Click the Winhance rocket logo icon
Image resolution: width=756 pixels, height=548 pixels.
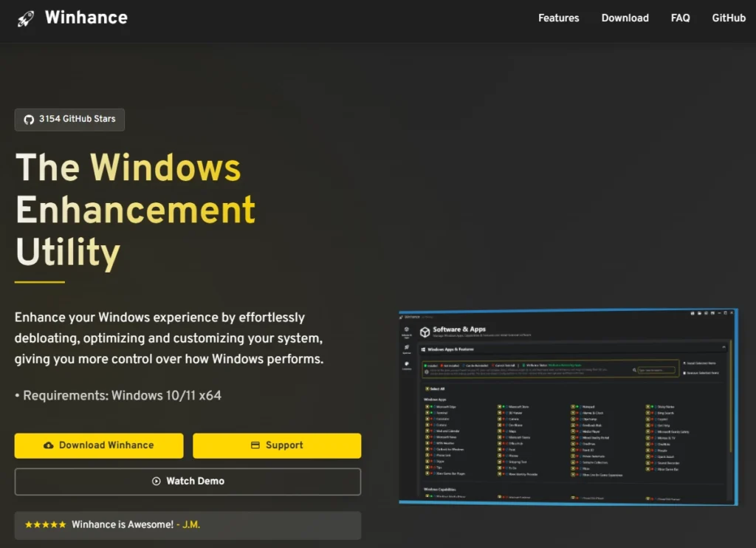point(26,18)
